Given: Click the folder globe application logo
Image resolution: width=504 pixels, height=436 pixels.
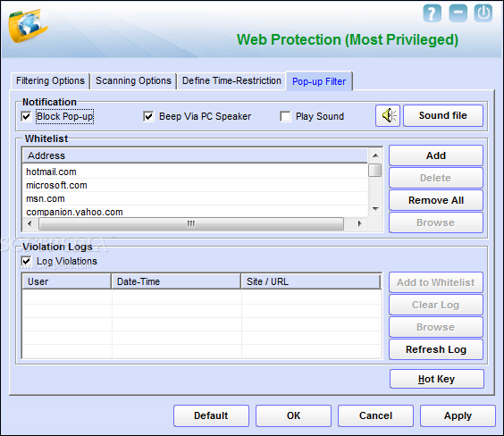Looking at the screenshot, I should point(28,26).
